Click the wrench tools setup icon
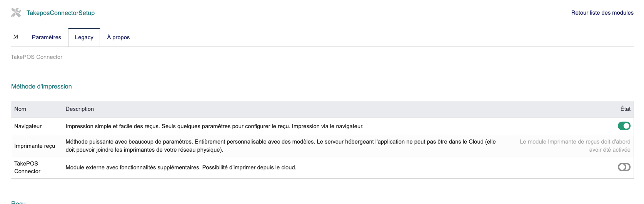Viewport: 644px width, 204px height. [16, 13]
